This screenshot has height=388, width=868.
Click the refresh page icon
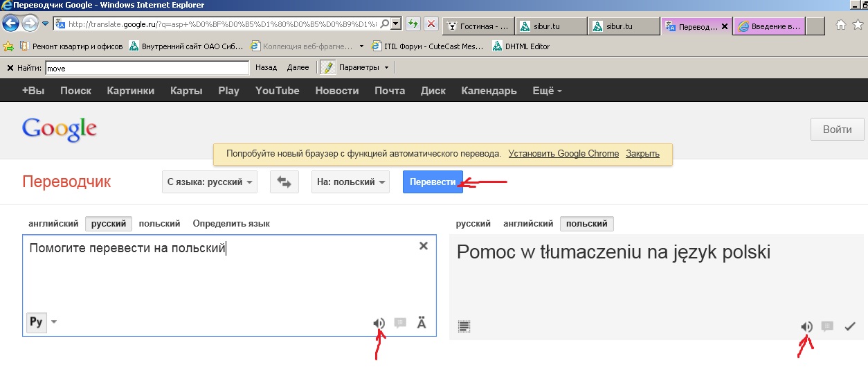[x=413, y=24]
